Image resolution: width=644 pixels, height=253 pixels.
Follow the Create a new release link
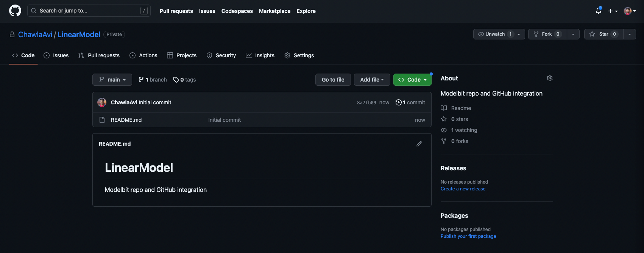(463, 189)
